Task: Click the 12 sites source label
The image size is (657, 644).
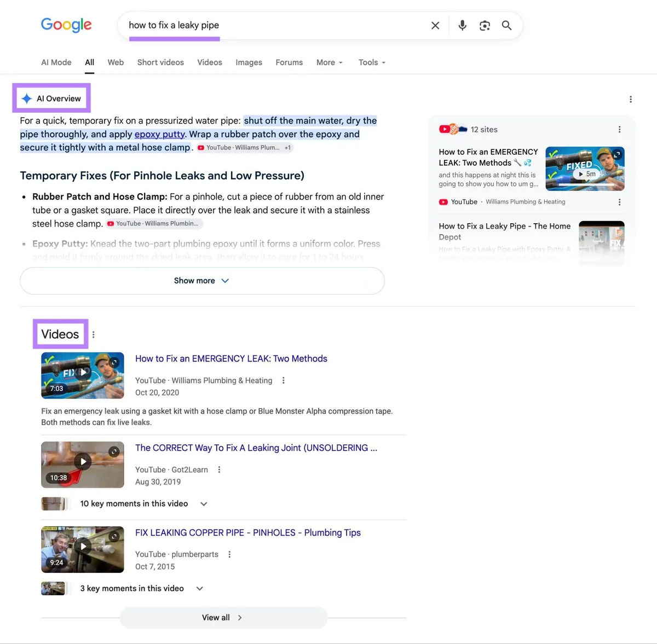Action: [x=484, y=130]
